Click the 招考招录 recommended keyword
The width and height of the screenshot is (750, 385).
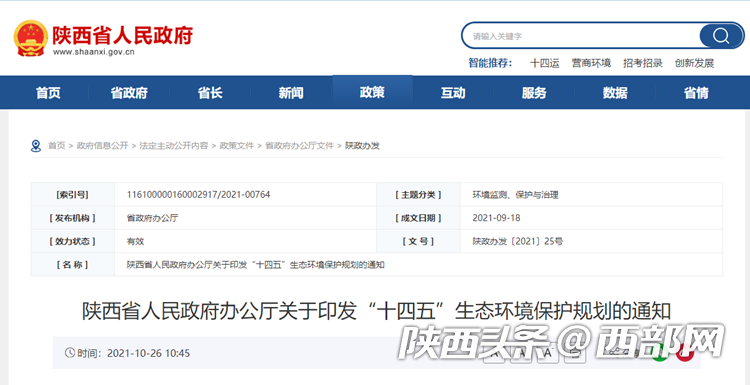click(643, 63)
